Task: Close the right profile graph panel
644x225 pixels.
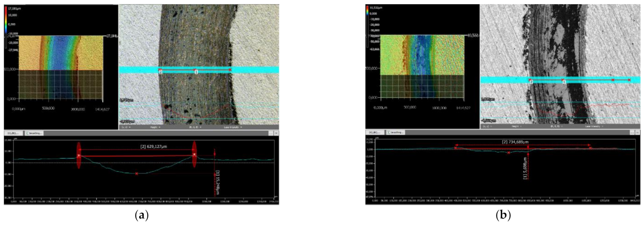Action: click(x=638, y=132)
